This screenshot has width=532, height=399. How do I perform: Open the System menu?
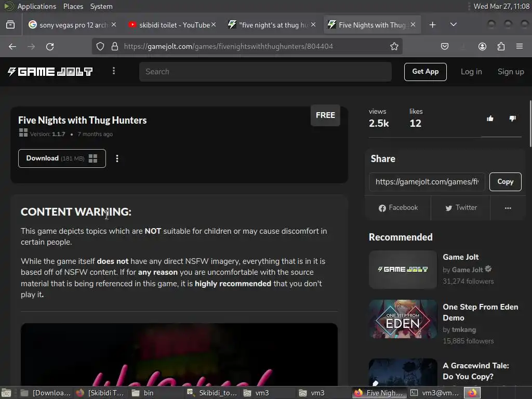(x=101, y=6)
